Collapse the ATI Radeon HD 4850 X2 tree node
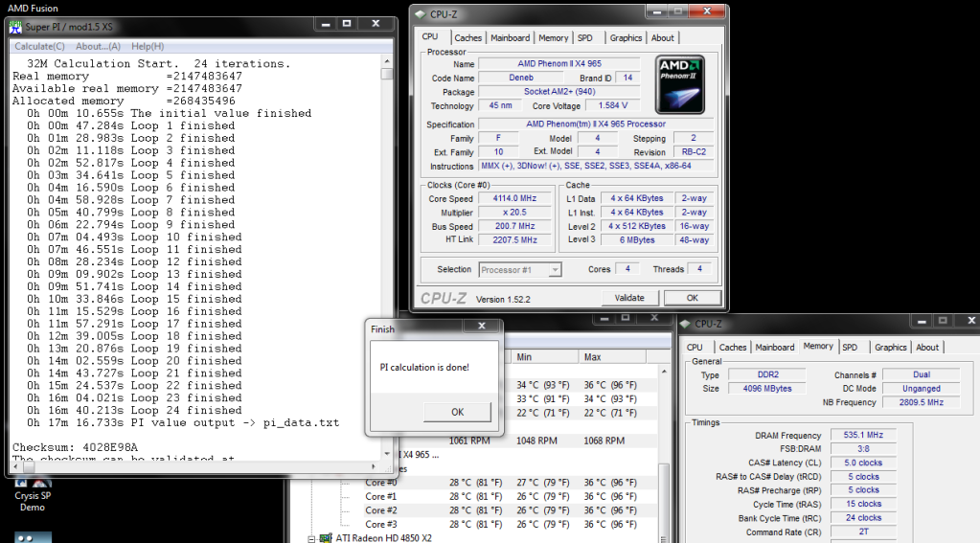The width and height of the screenshot is (980, 543). tap(310, 537)
